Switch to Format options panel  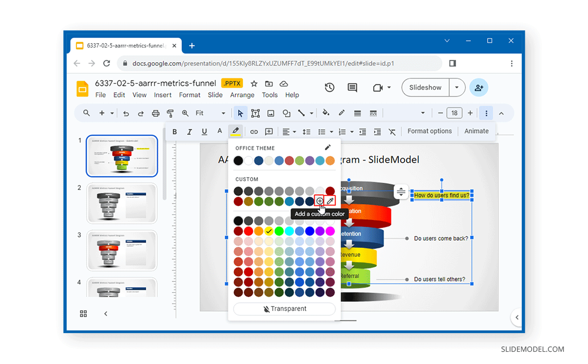429,131
